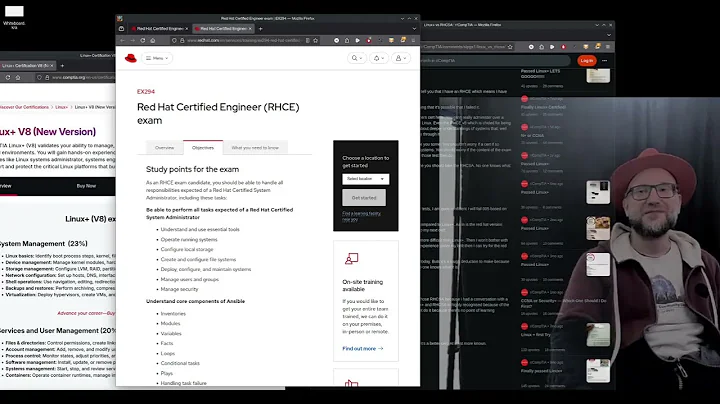Viewport: 720px width, 404px height.
Task: Click the on-site training icon
Action: (x=351, y=259)
